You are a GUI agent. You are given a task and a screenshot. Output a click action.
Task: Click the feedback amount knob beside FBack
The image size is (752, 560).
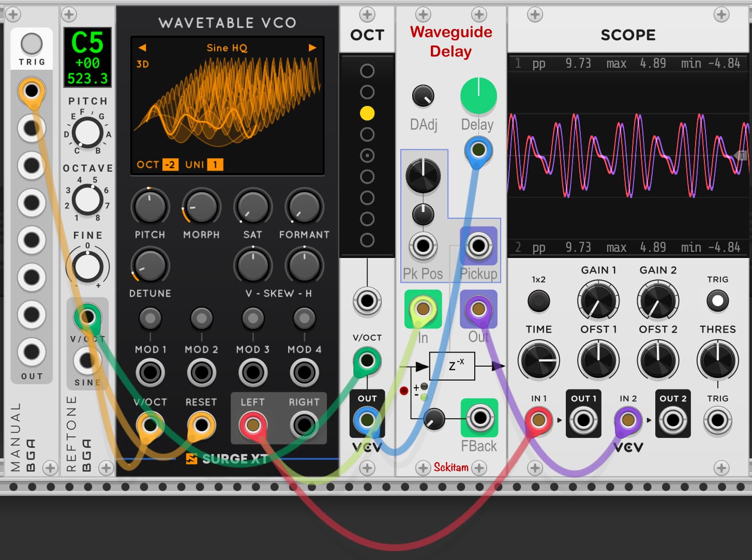coord(434,419)
